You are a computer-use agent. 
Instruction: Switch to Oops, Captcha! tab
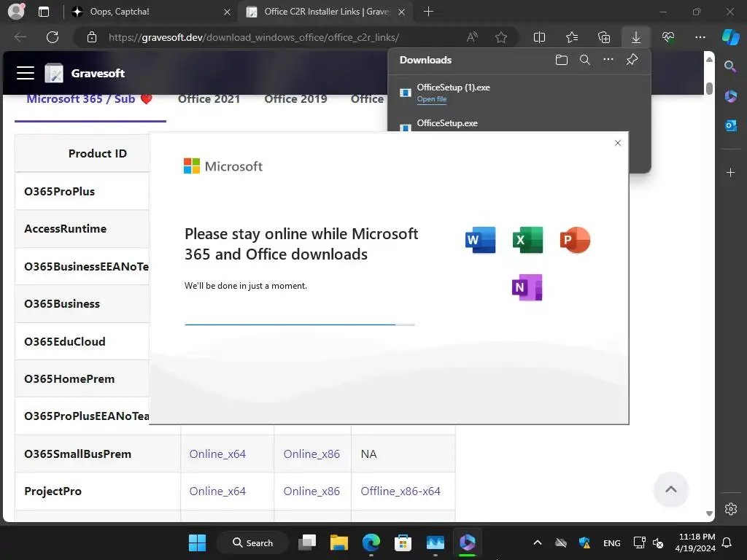[152, 12]
